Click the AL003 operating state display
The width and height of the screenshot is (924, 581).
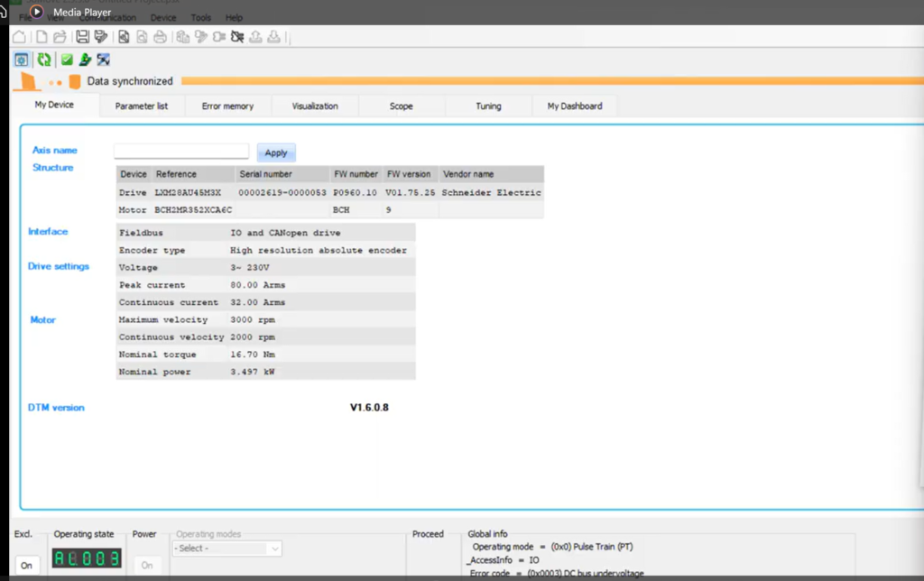point(88,558)
